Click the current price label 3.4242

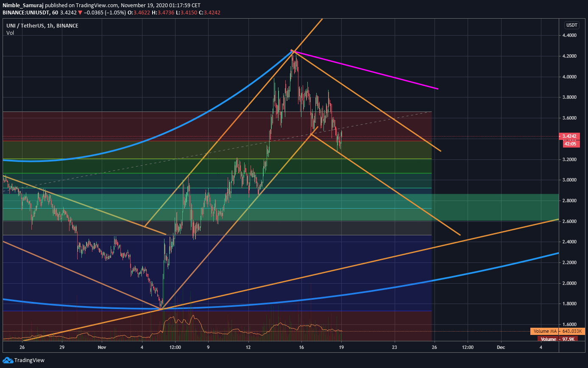point(569,137)
